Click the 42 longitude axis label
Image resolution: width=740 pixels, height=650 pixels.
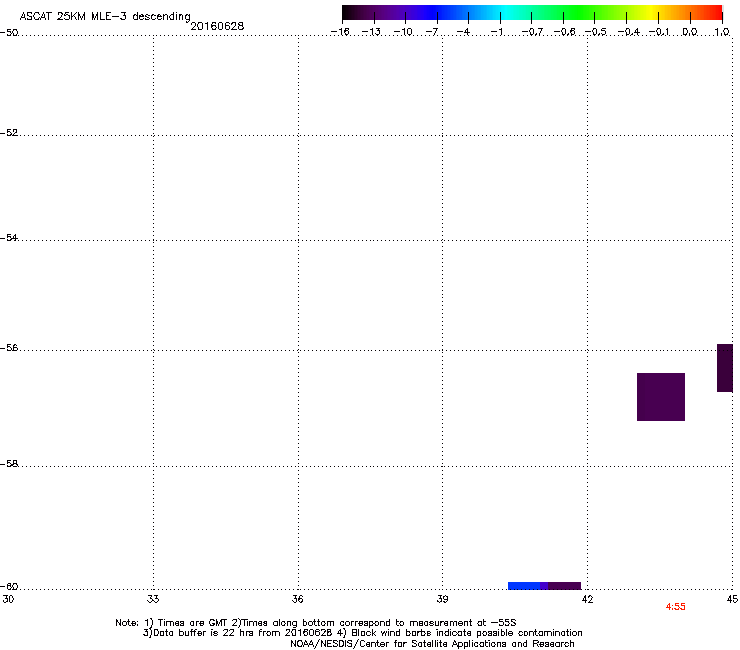pyautogui.click(x=587, y=599)
